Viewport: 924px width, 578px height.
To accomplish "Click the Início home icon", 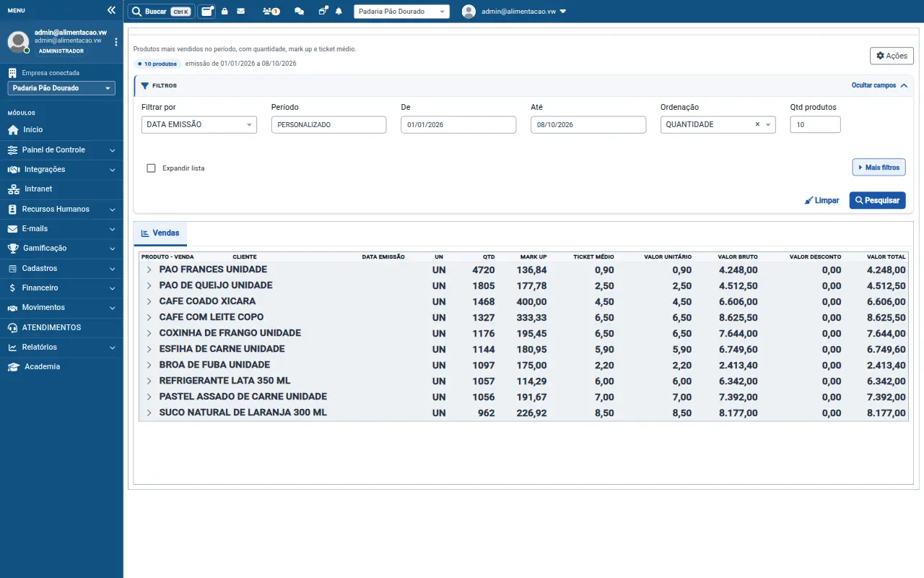I will point(13,130).
